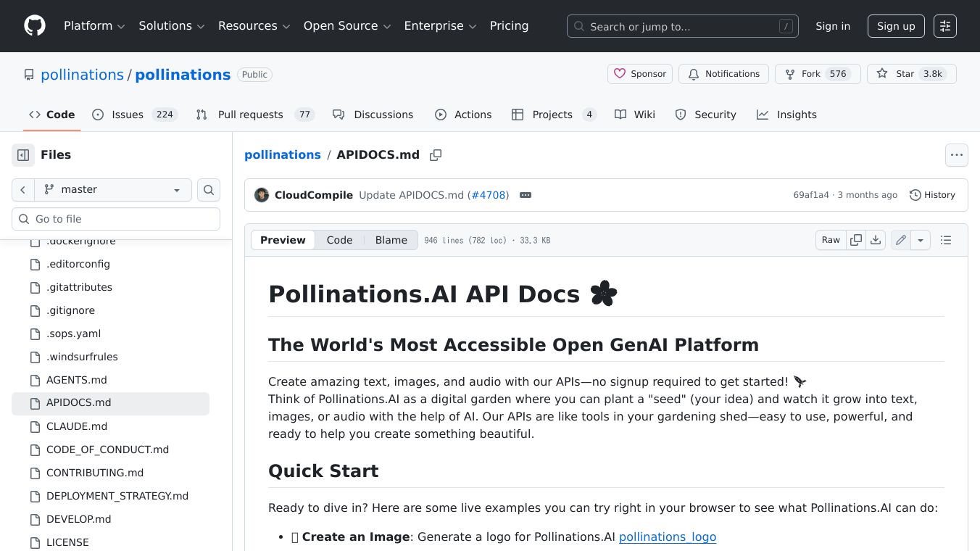Open the Issues tab

click(x=135, y=115)
